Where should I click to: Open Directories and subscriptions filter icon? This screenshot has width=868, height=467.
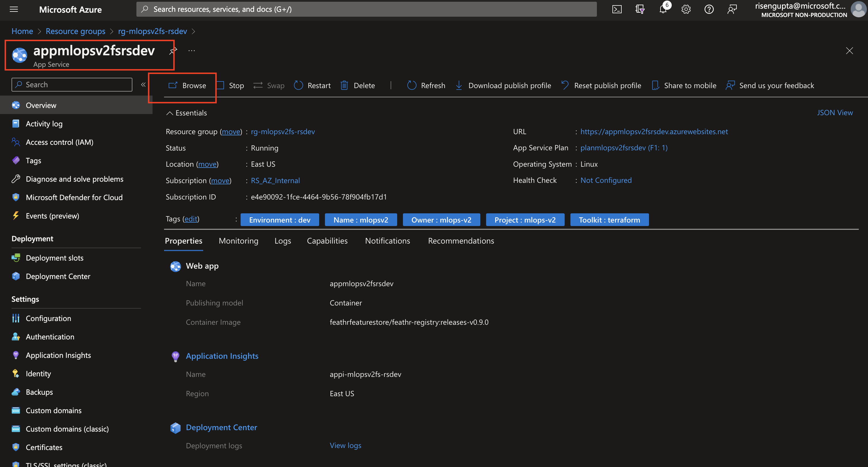[x=639, y=9]
